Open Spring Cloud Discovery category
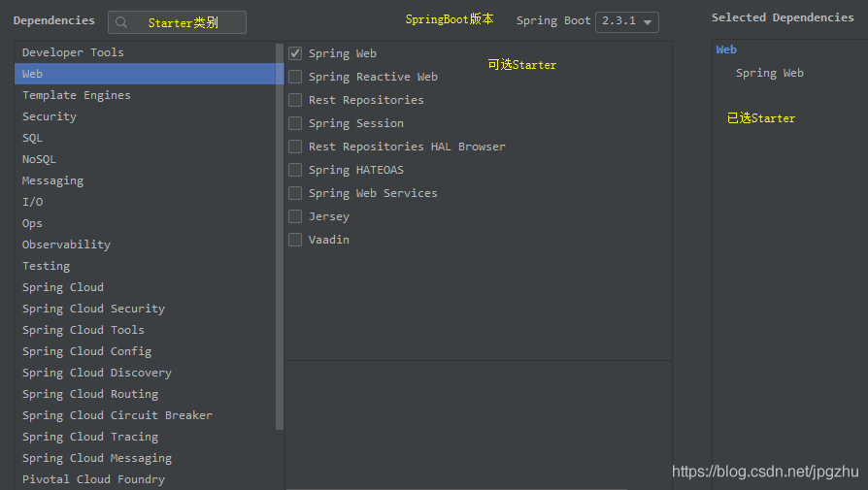 pos(145,373)
